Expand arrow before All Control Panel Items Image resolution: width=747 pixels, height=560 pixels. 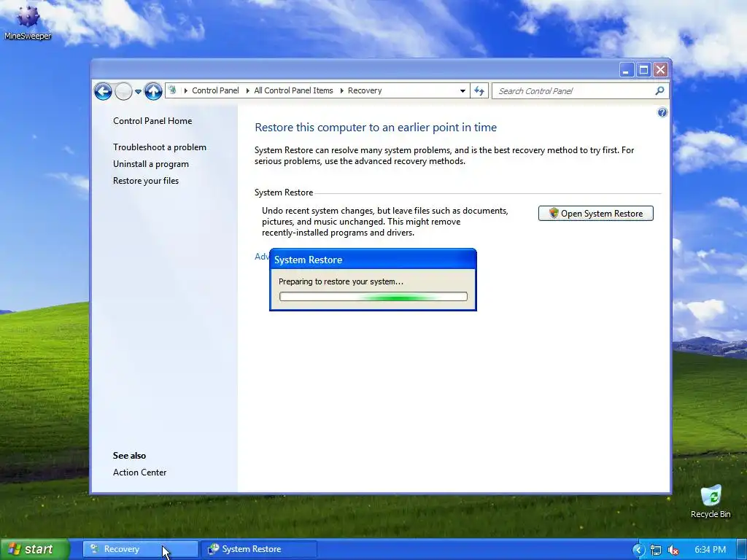coord(247,90)
